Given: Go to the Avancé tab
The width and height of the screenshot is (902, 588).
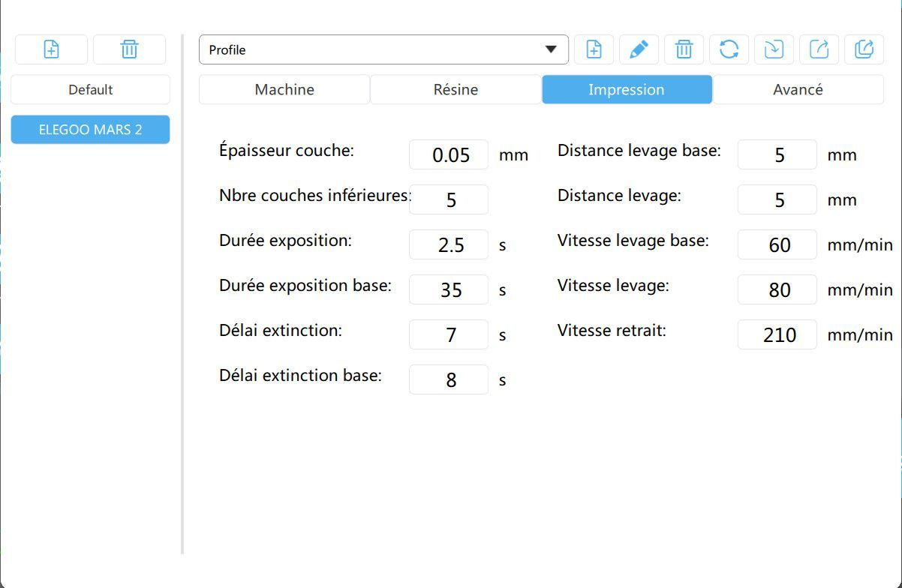Looking at the screenshot, I should point(798,89).
